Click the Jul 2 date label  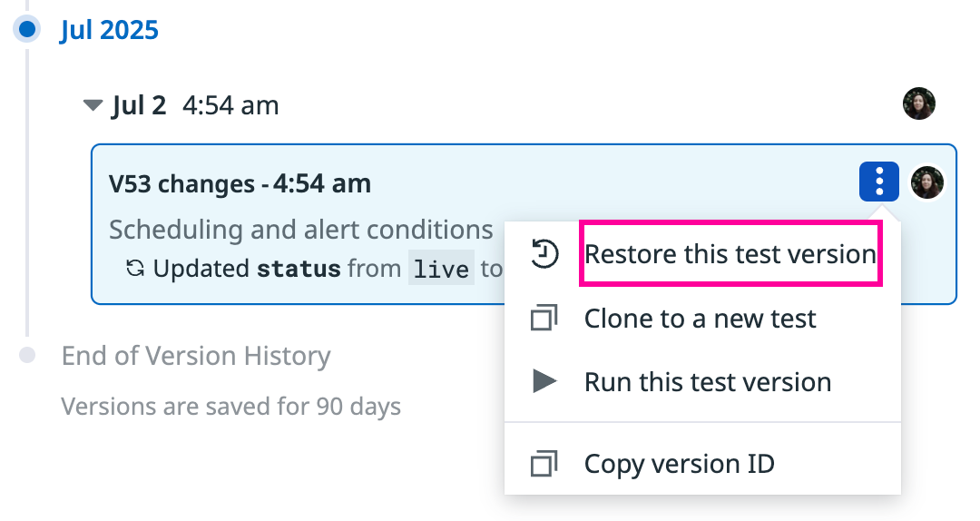pyautogui.click(x=140, y=105)
